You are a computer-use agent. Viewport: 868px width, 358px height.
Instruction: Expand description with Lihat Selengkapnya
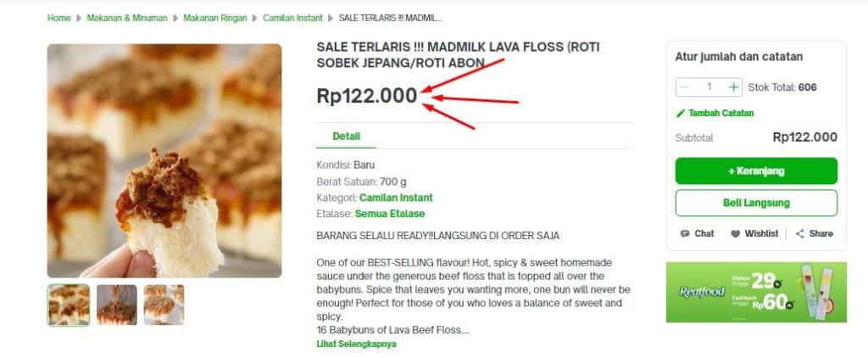pyautogui.click(x=356, y=344)
